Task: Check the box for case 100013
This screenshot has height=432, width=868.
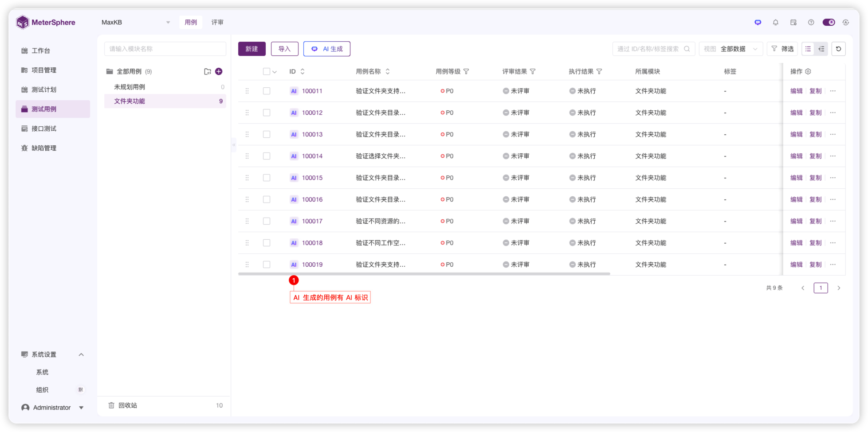Action: pyautogui.click(x=267, y=134)
